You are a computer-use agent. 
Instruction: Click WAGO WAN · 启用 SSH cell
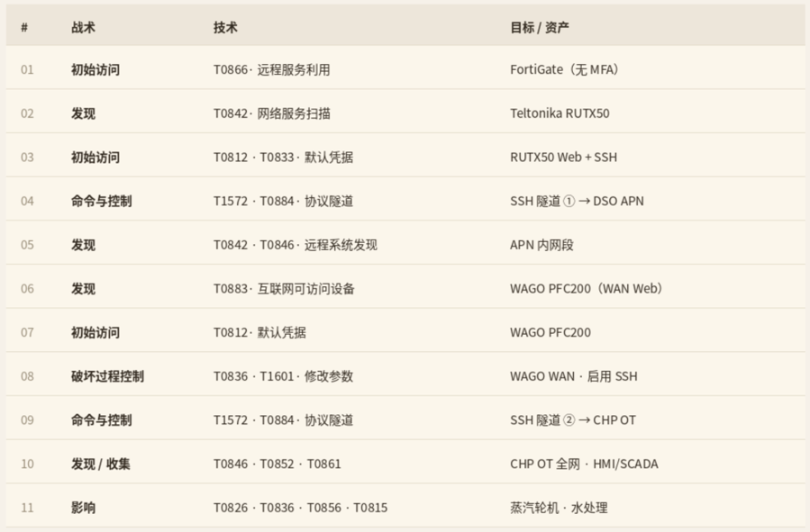[573, 376]
